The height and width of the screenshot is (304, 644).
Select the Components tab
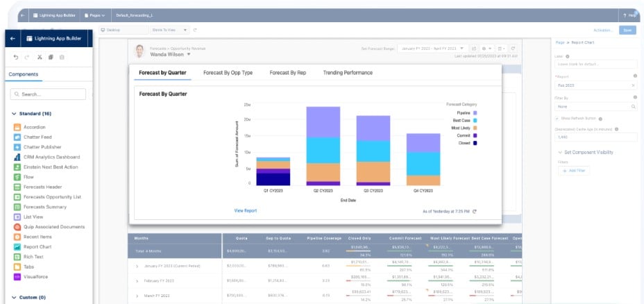point(24,74)
